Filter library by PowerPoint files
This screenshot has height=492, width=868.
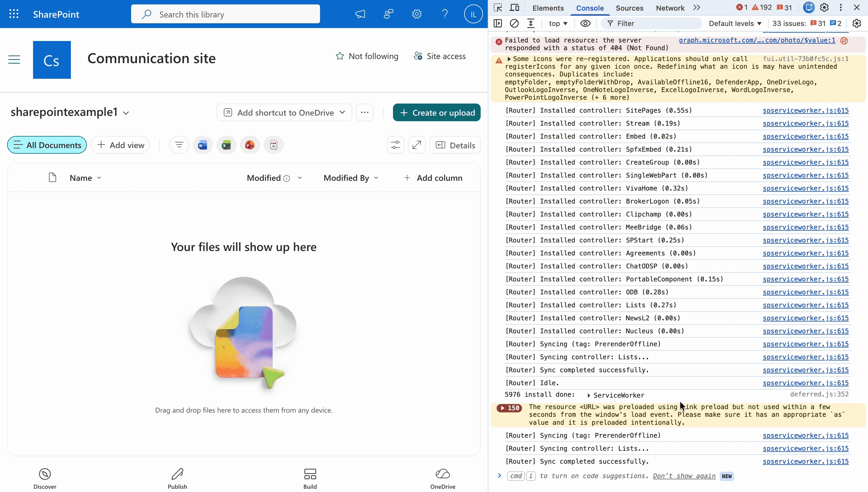(x=250, y=145)
